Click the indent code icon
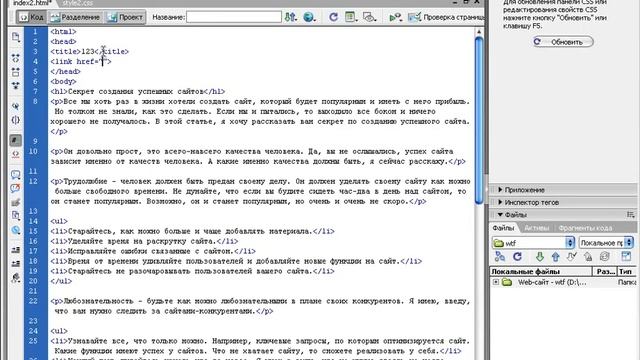 click(16, 250)
